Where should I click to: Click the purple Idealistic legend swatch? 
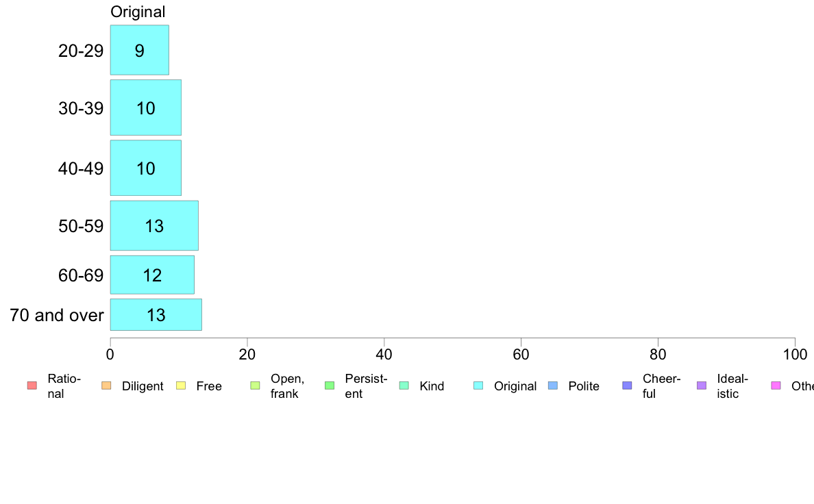tap(702, 386)
